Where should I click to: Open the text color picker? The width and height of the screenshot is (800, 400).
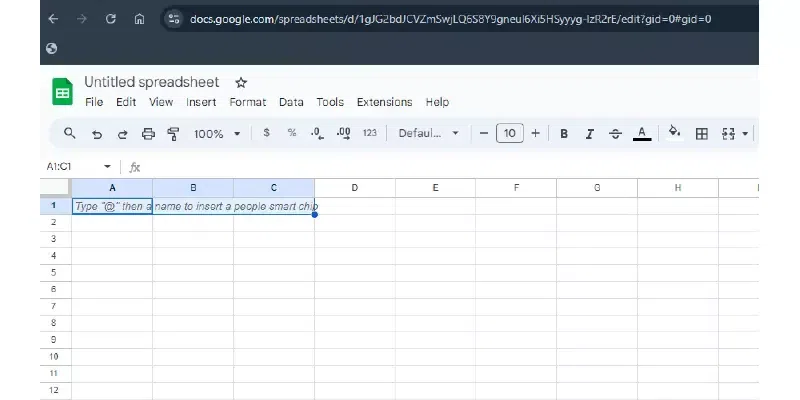pyautogui.click(x=642, y=134)
